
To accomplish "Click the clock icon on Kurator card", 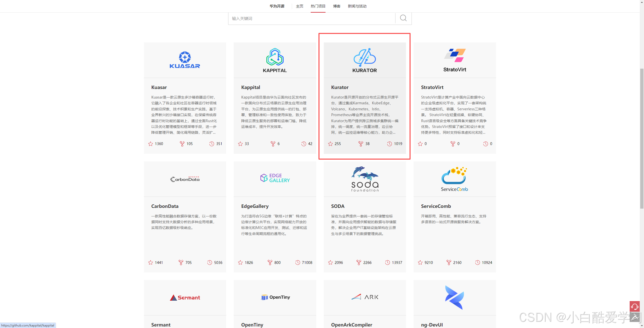I will pos(389,144).
